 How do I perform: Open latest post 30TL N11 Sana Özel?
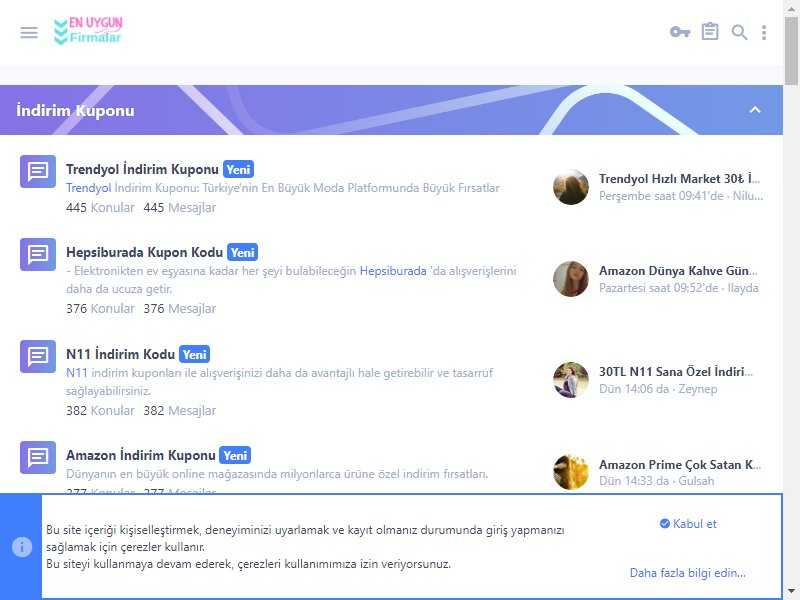tap(676, 372)
